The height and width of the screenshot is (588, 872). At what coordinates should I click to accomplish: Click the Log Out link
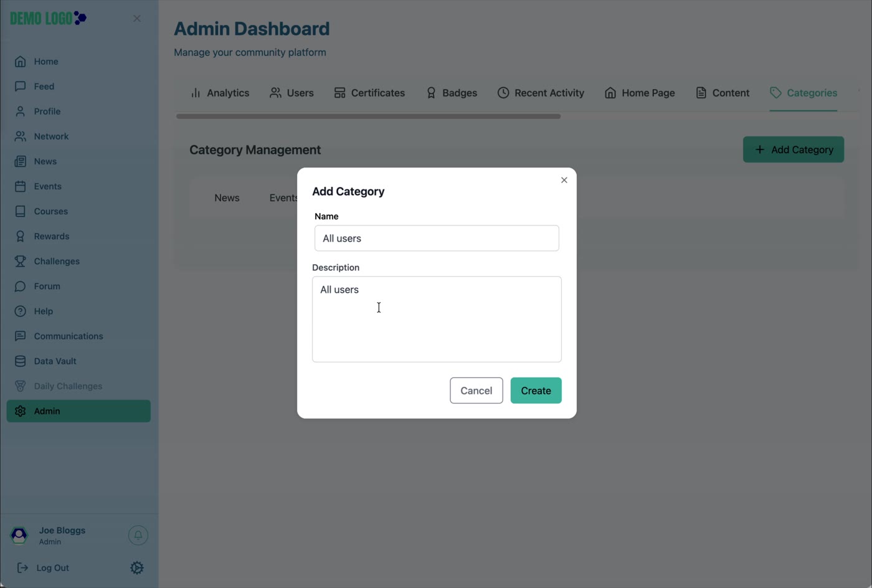pyautogui.click(x=52, y=568)
